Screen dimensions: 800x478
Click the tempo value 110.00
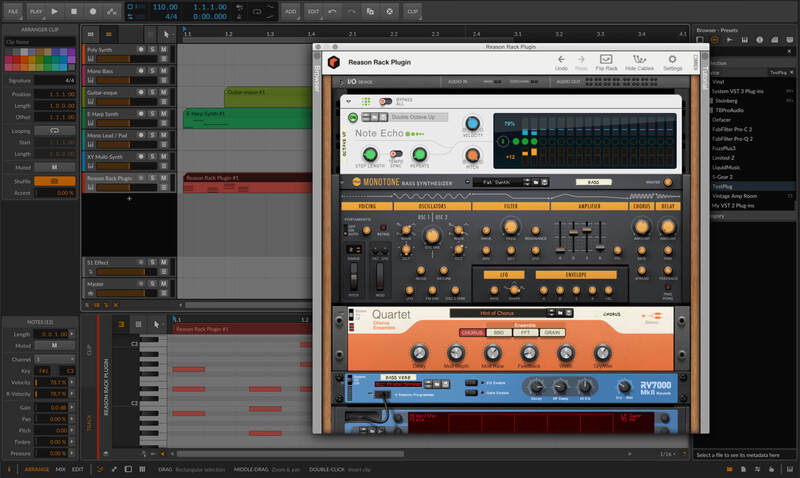[165, 7]
